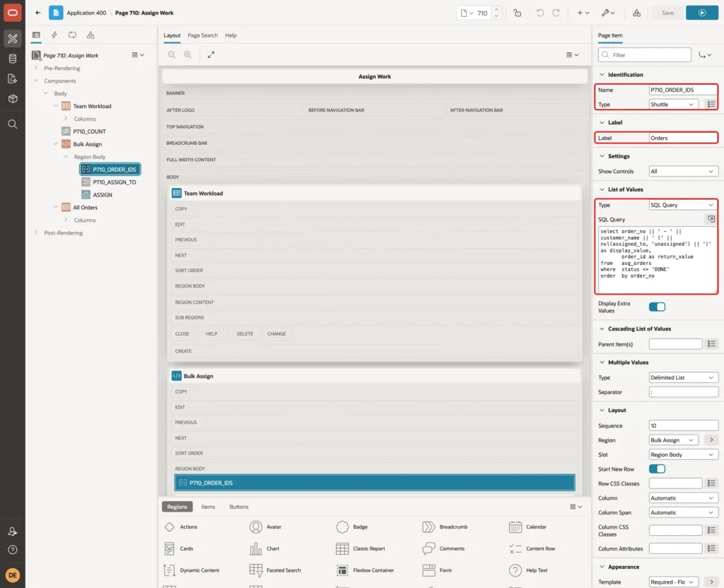Screen dimensions: 724x588
Task: Switch gallery to Items tab
Action: coord(209,507)
